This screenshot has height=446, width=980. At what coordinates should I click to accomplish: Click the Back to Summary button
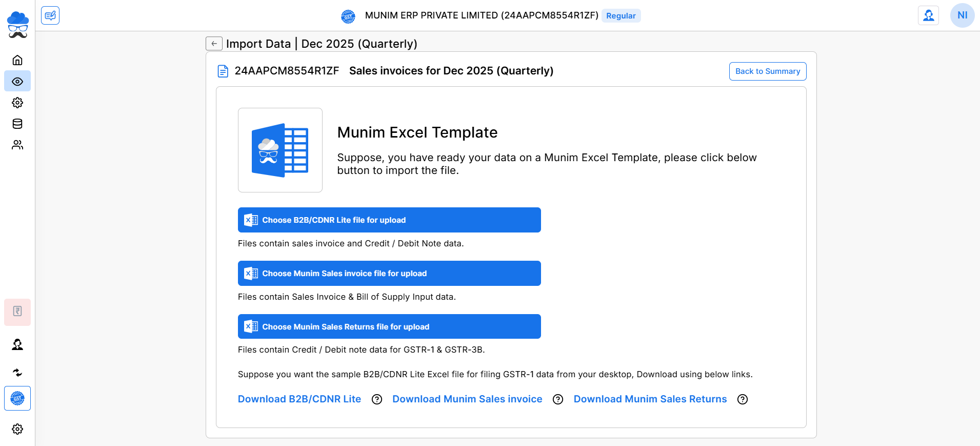[x=767, y=71]
